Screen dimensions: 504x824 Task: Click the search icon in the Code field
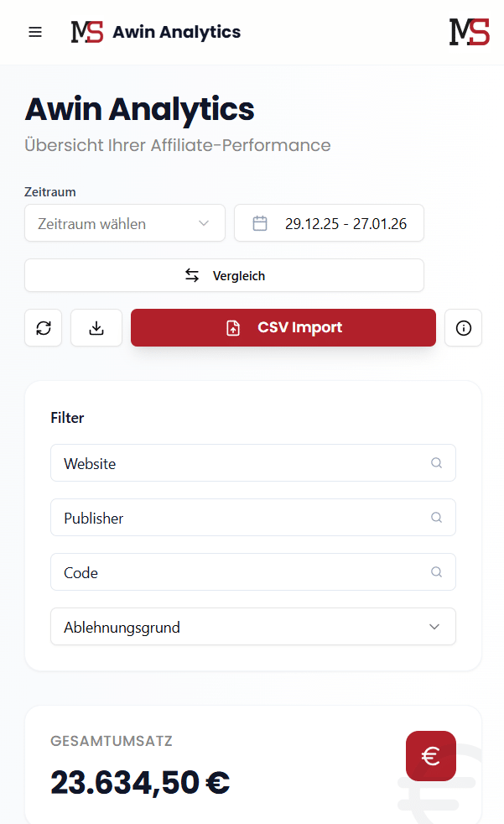[x=436, y=571]
